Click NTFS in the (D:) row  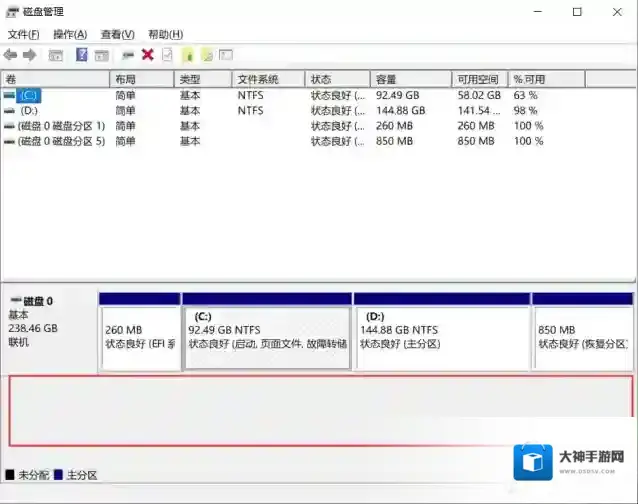coord(251,111)
